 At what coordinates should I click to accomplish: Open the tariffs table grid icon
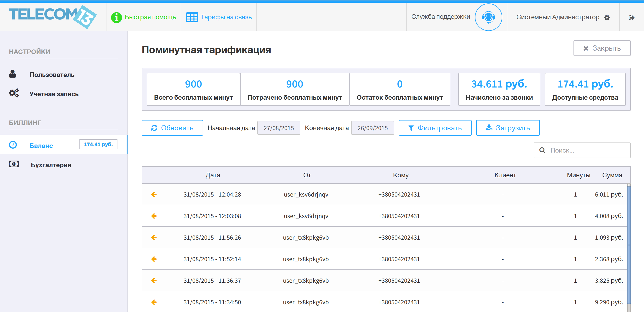192,17
